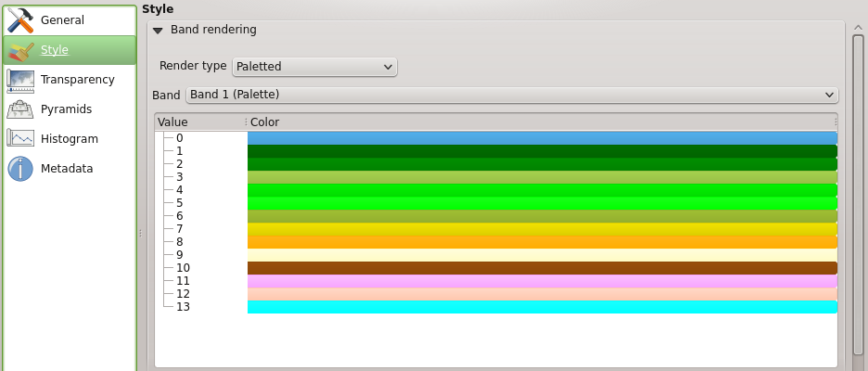868x371 pixels.
Task: Click the Metadata info icon
Action: click(x=20, y=169)
